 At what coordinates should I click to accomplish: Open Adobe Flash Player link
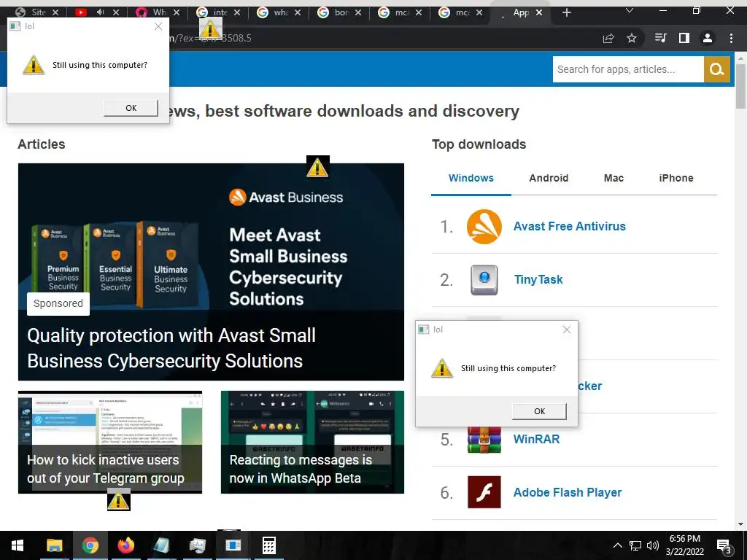pyautogui.click(x=568, y=492)
